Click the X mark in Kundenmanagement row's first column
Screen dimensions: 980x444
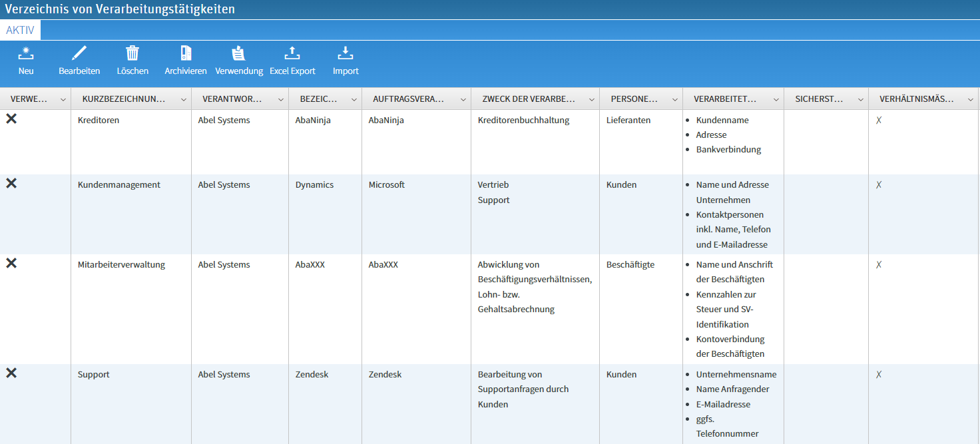(x=11, y=183)
